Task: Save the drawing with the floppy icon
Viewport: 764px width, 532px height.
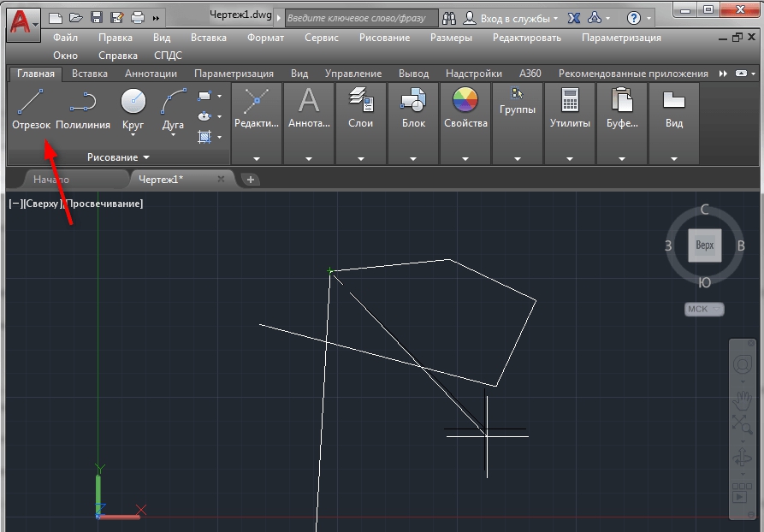Action: (97, 18)
